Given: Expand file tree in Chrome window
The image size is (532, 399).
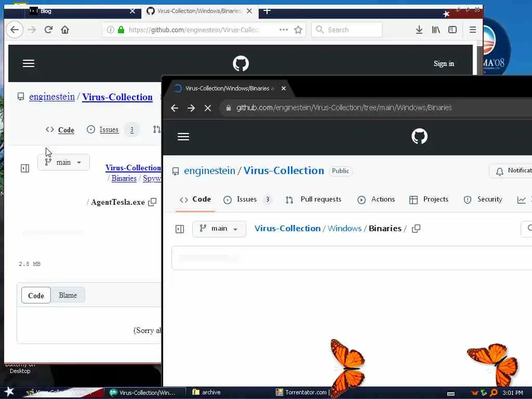Looking at the screenshot, I should 180,229.
